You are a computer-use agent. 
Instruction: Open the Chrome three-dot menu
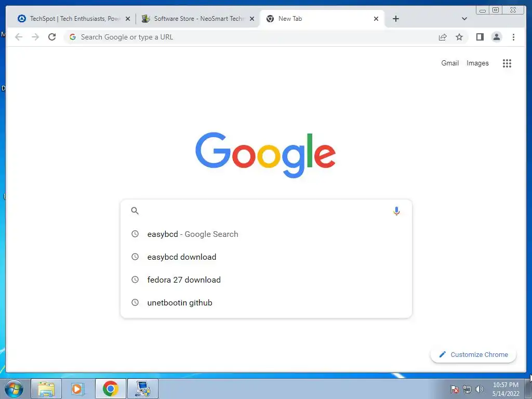pos(513,37)
